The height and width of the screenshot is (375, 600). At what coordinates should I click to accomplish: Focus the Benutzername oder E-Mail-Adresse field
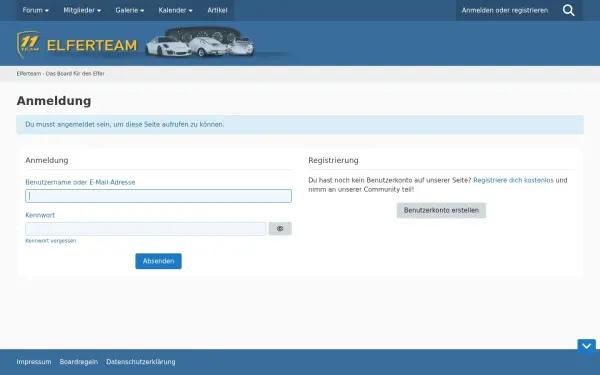[158, 196]
